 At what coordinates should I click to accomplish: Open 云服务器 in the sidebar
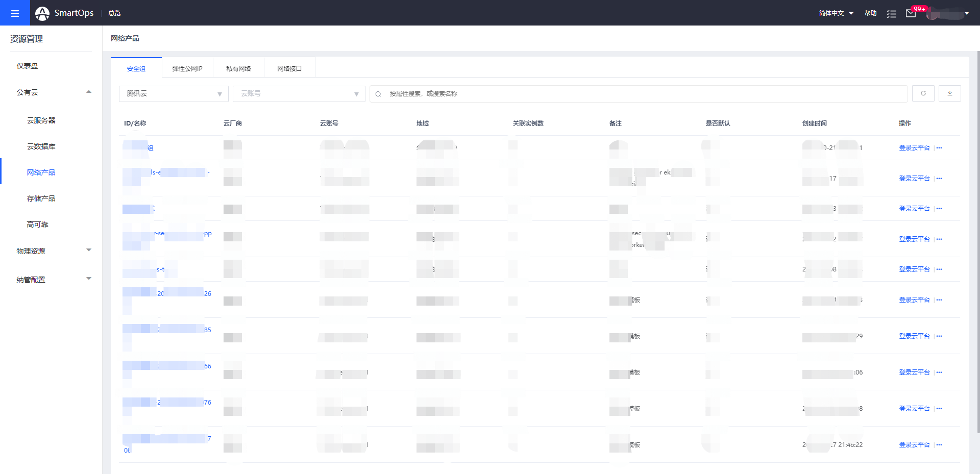point(41,120)
